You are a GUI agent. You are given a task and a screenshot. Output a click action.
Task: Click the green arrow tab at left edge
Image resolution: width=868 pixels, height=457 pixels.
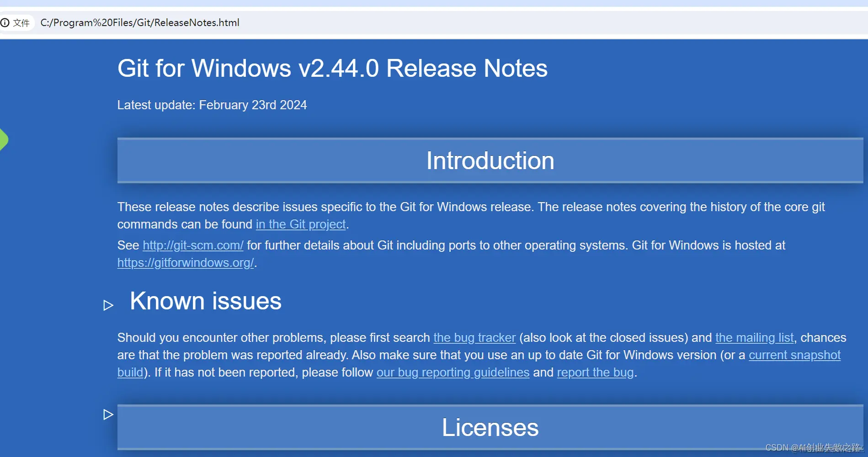click(x=4, y=140)
